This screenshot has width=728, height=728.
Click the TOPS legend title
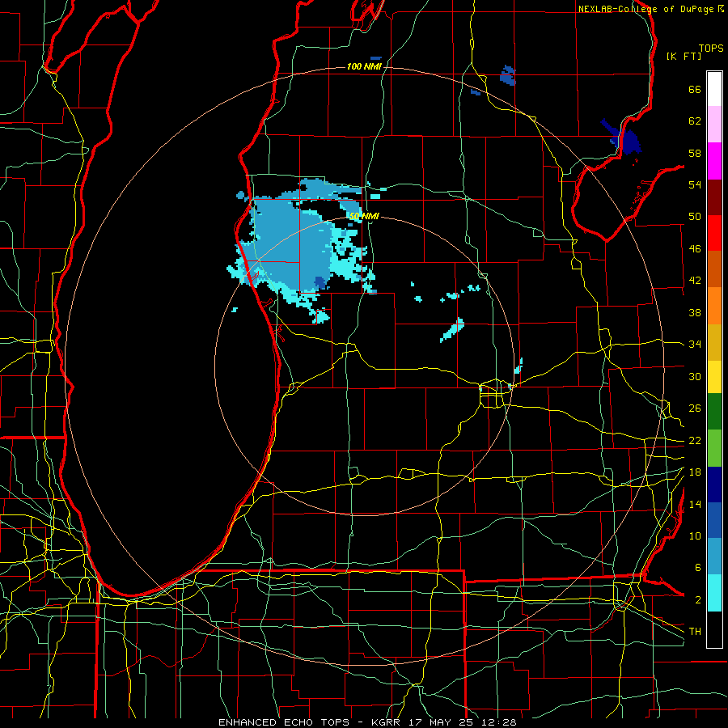[711, 48]
